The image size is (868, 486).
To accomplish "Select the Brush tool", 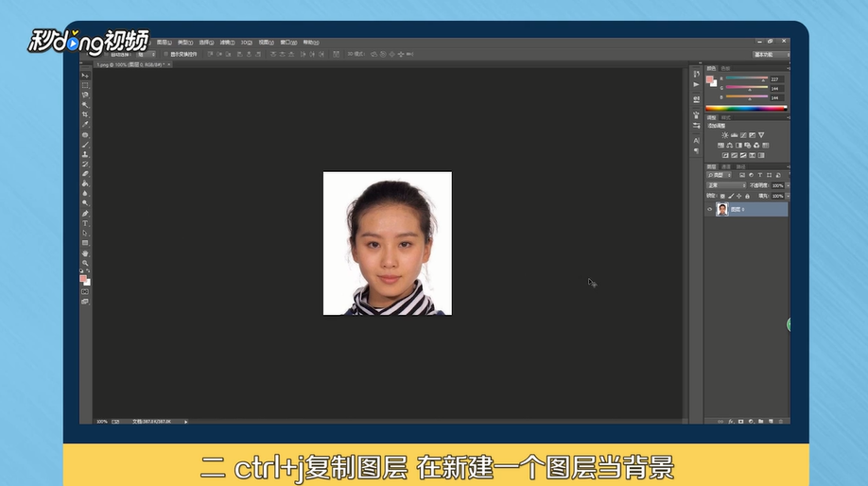I will pyautogui.click(x=85, y=145).
